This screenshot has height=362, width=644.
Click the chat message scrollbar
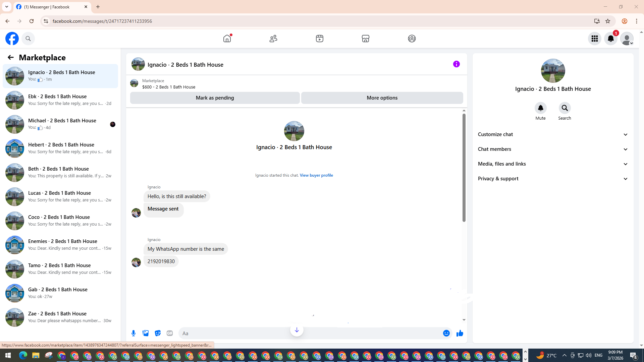click(464, 168)
